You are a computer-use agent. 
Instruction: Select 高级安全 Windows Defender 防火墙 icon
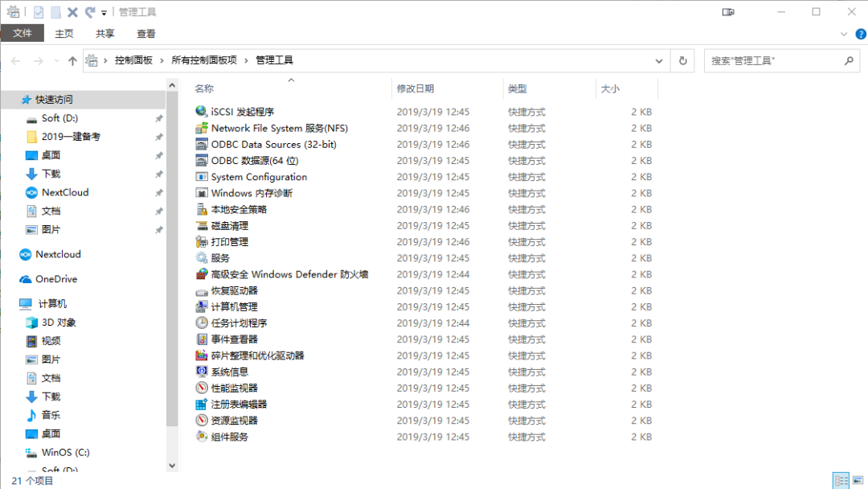[x=202, y=274]
